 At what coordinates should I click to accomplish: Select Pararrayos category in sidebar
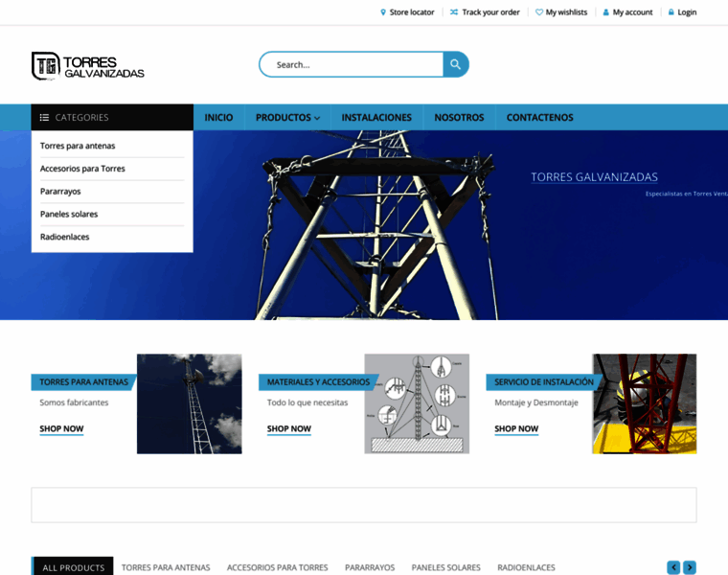(60, 192)
